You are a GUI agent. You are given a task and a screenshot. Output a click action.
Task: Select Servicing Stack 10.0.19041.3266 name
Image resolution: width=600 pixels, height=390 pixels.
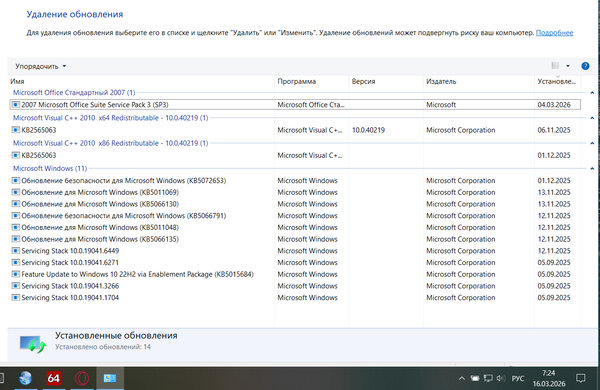70,286
